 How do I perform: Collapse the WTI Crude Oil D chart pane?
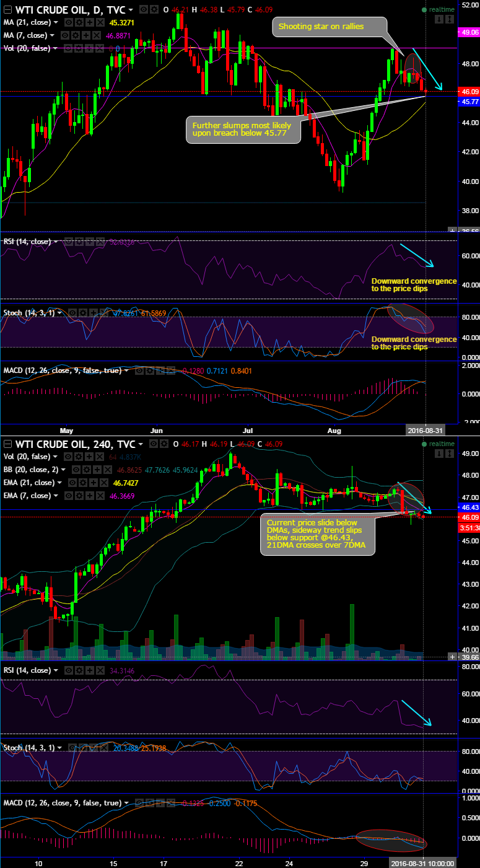coord(7,10)
